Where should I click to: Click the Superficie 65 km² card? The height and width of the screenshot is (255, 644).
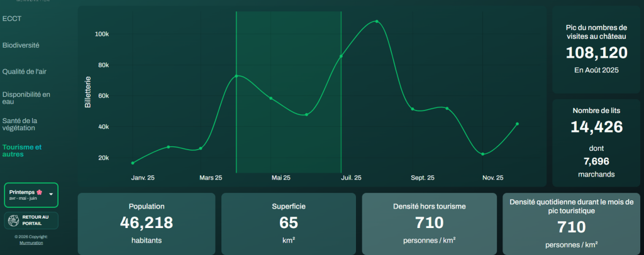click(288, 224)
